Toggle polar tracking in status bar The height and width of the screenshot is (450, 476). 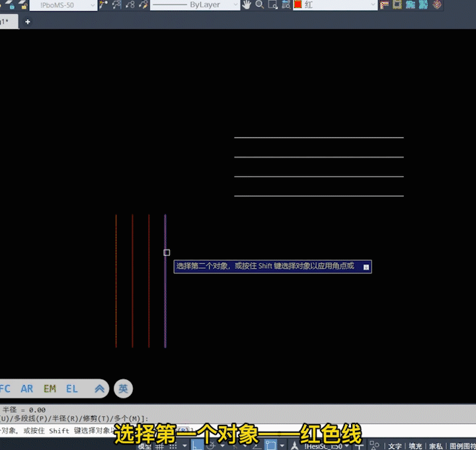[x=211, y=446]
